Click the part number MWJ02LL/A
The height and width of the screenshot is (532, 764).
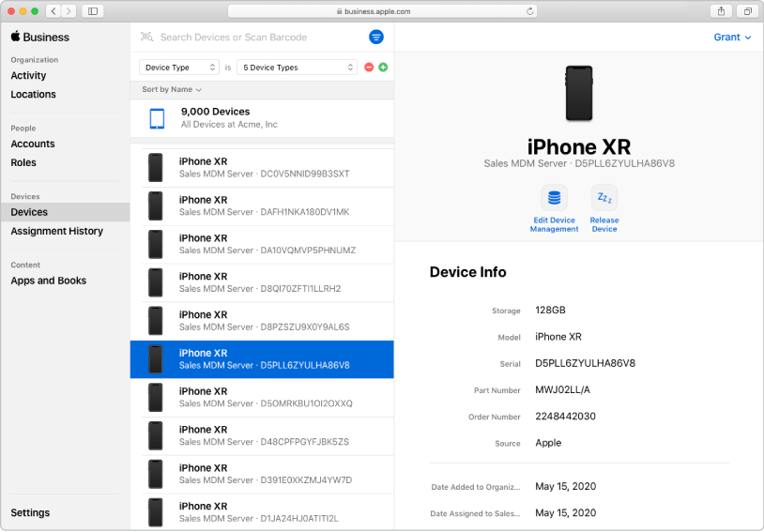[x=563, y=390]
